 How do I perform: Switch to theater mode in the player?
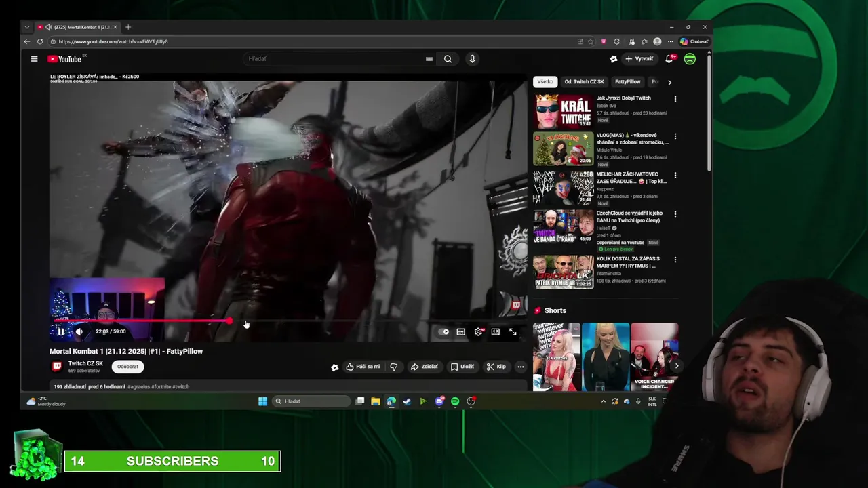click(x=496, y=332)
